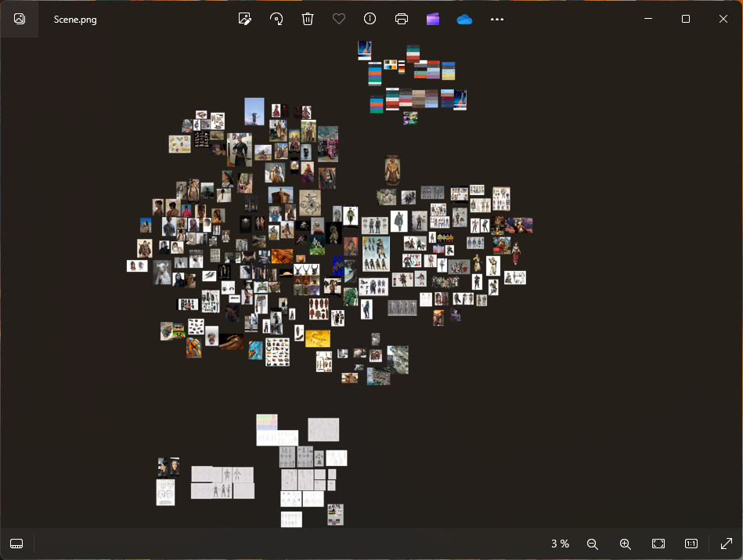Open the OneDrive cloud icon
This screenshot has height=560, width=743.
click(464, 20)
